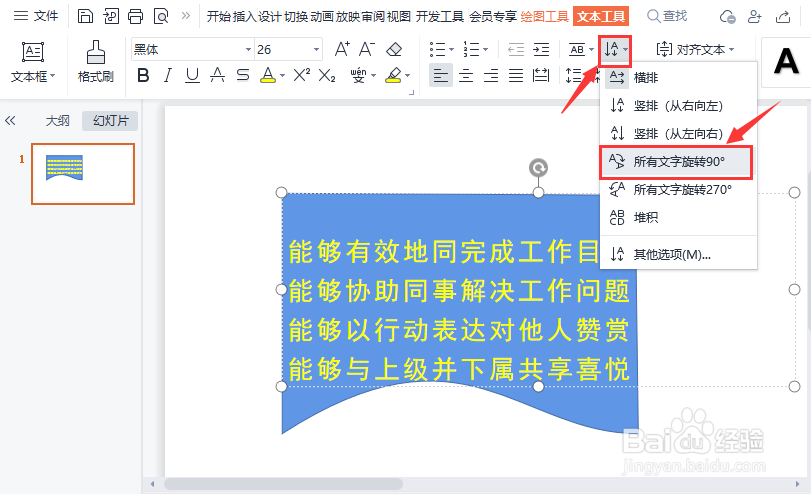Click the cloud sync status icon
This screenshot has width=811, height=494.
click(728, 17)
